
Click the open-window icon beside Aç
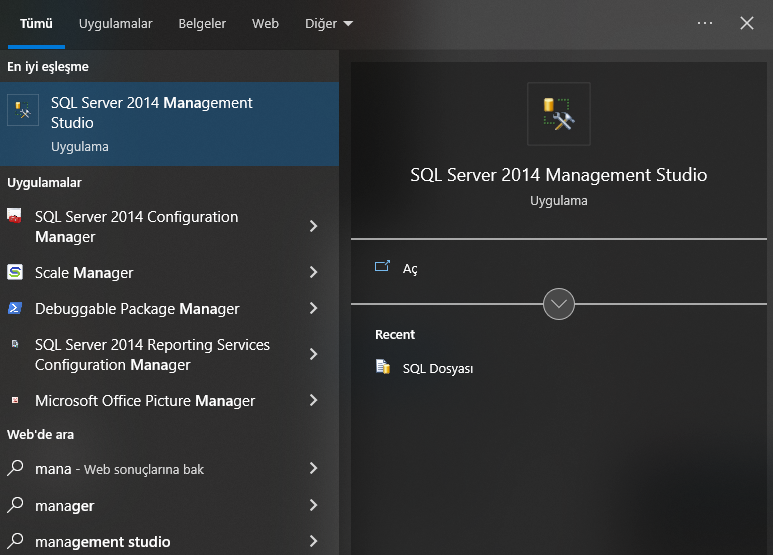coord(382,267)
